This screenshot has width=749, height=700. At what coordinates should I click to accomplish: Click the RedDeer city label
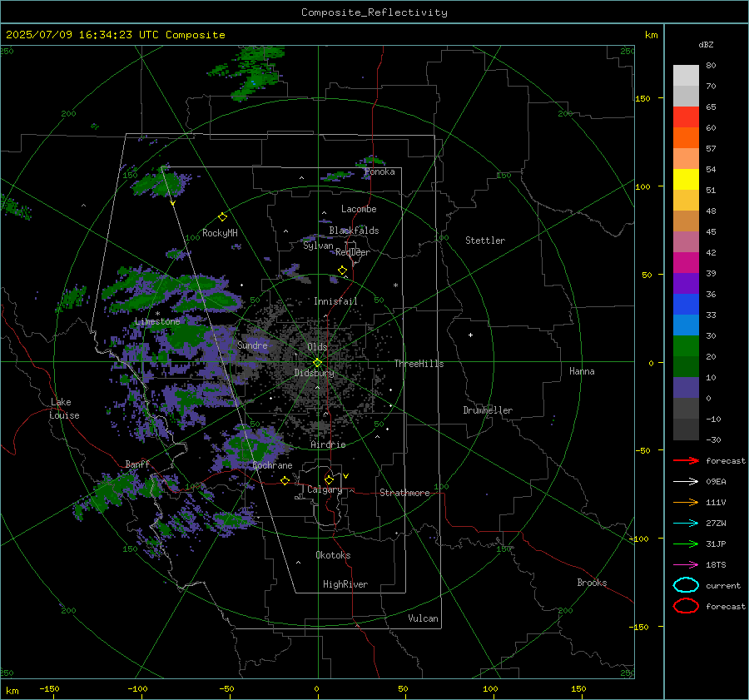pyautogui.click(x=353, y=252)
